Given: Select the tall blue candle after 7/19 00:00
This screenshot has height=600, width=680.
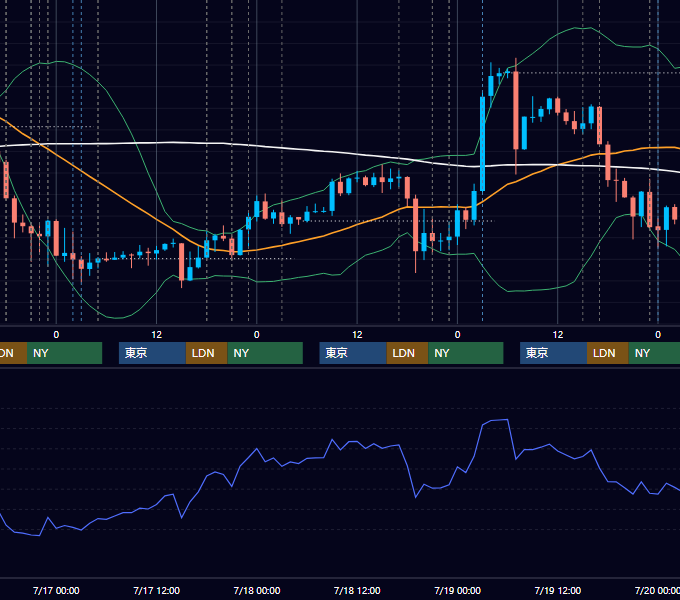Looking at the screenshot, I should pyautogui.click(x=482, y=144).
